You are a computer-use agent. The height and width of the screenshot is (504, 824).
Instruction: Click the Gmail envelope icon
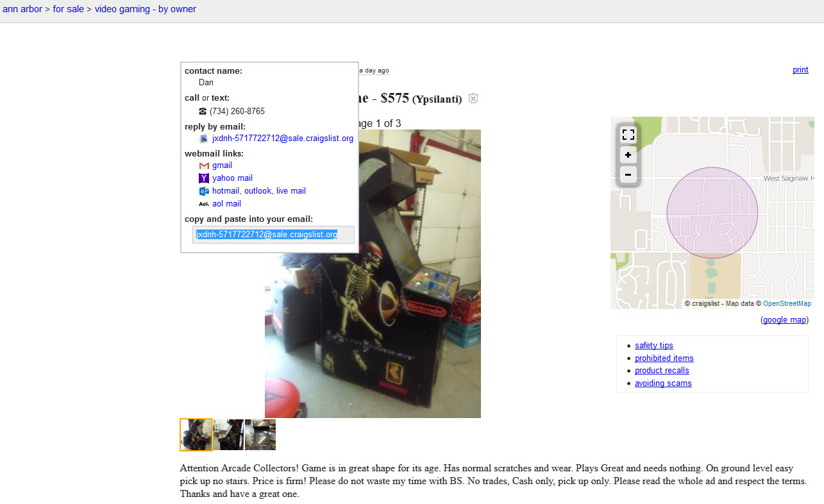point(204,165)
